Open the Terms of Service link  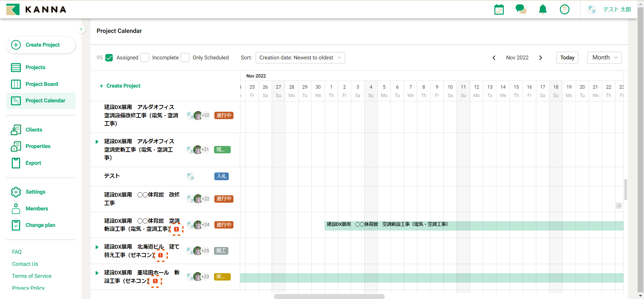coord(32,276)
